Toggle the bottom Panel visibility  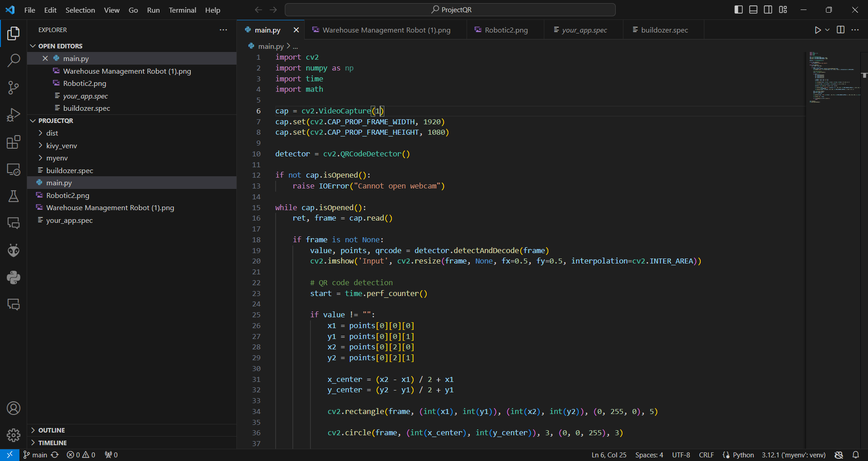[753, 9]
